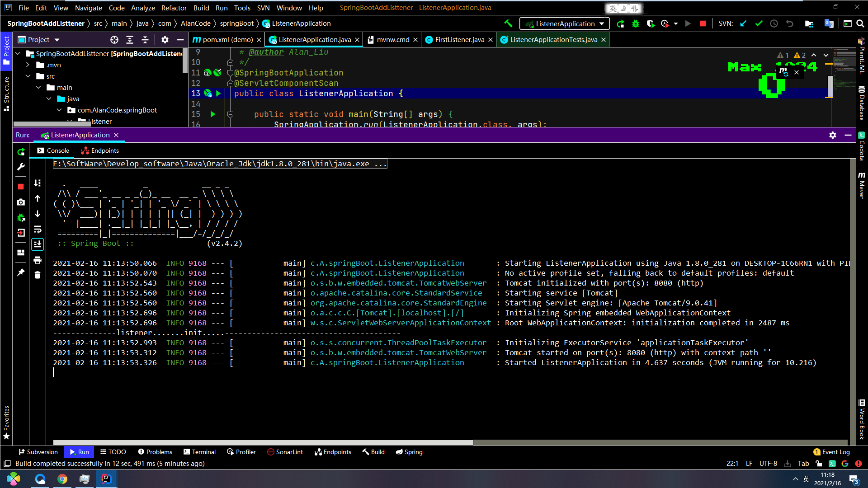Open the SonarLint tool window button
This screenshot has width=868, height=488.
tap(285, 452)
